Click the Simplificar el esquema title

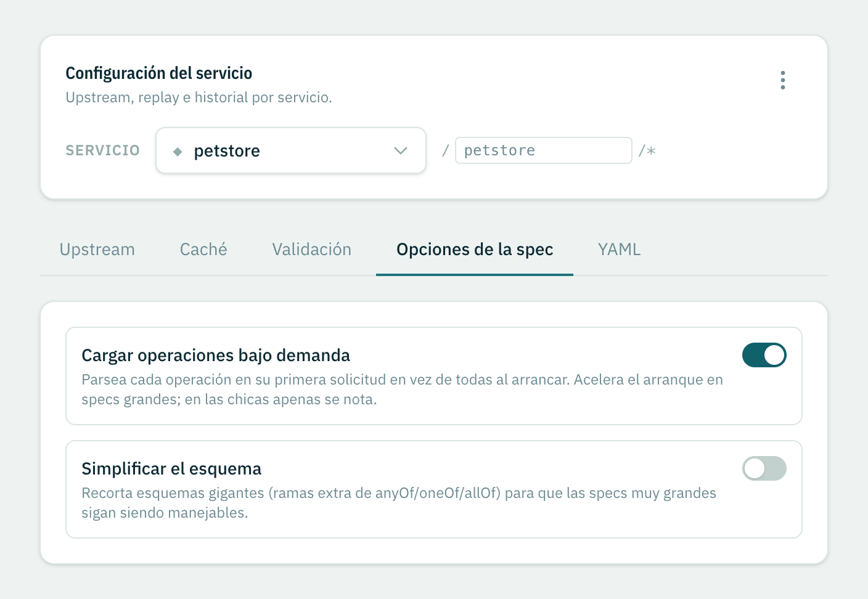[171, 469]
